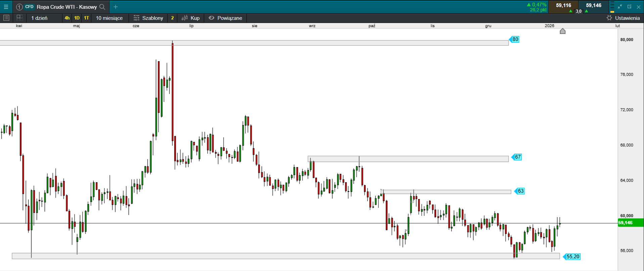Viewport: 644px width, 271px height.
Task: Select the Ropa Crude WTI - Kasowy tab
Action: coord(66,7)
